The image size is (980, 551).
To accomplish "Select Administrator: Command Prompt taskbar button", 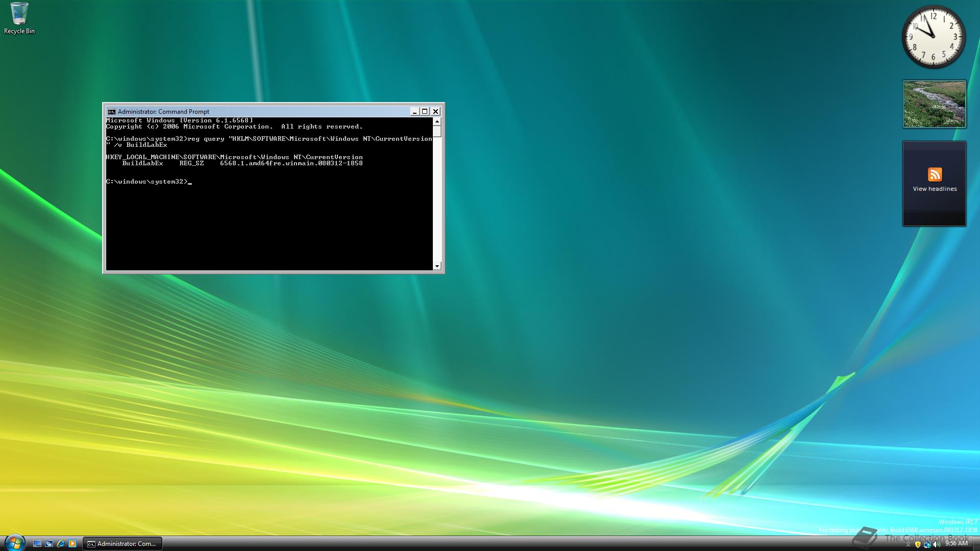I will tap(122, 544).
